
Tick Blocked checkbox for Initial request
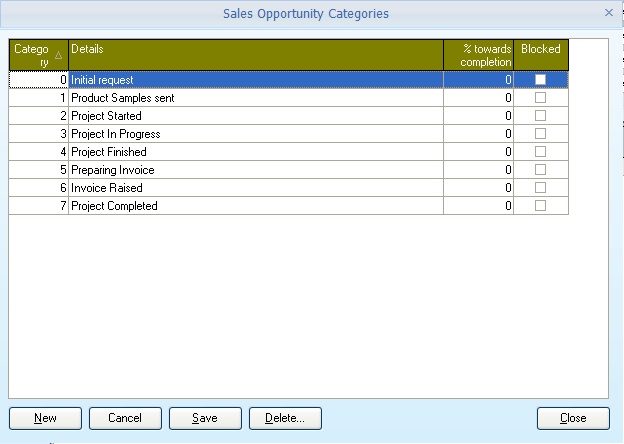[x=541, y=80]
